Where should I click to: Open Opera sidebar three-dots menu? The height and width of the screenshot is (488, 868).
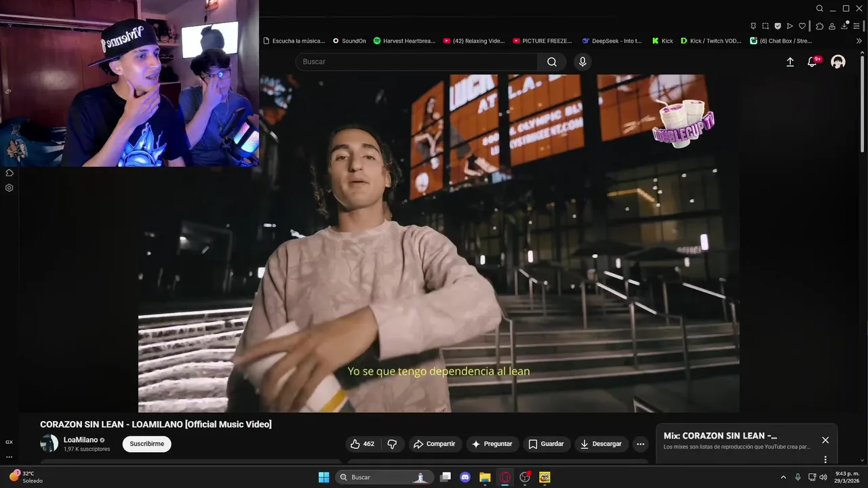[x=9, y=457]
